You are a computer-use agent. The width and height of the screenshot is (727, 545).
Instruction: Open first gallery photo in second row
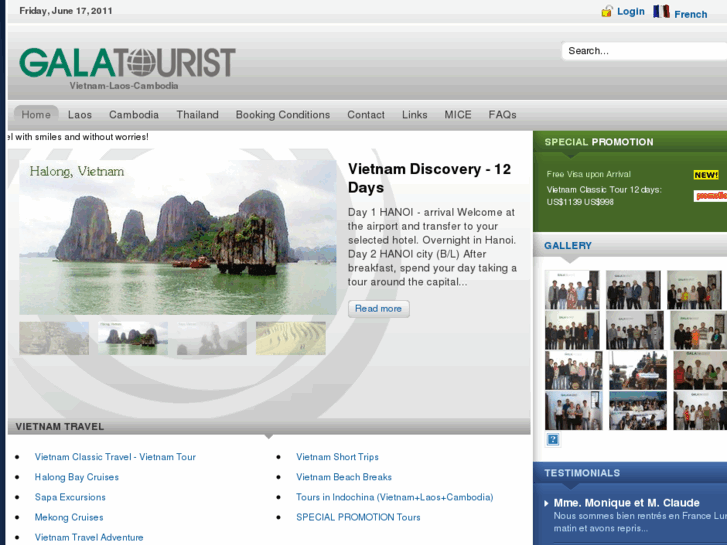point(572,330)
